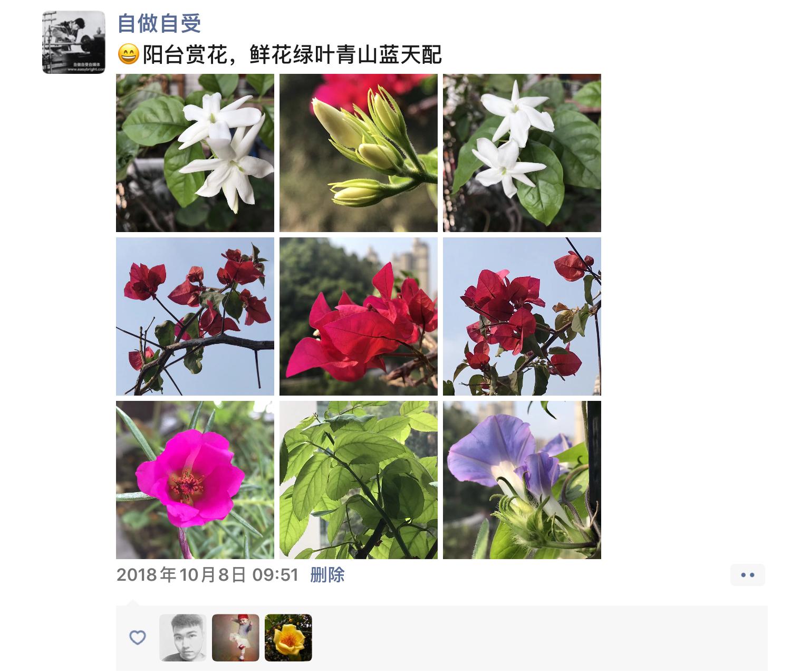Click the 2018年10月8日 09:51 timestamp
The height and width of the screenshot is (672, 810).
[208, 575]
